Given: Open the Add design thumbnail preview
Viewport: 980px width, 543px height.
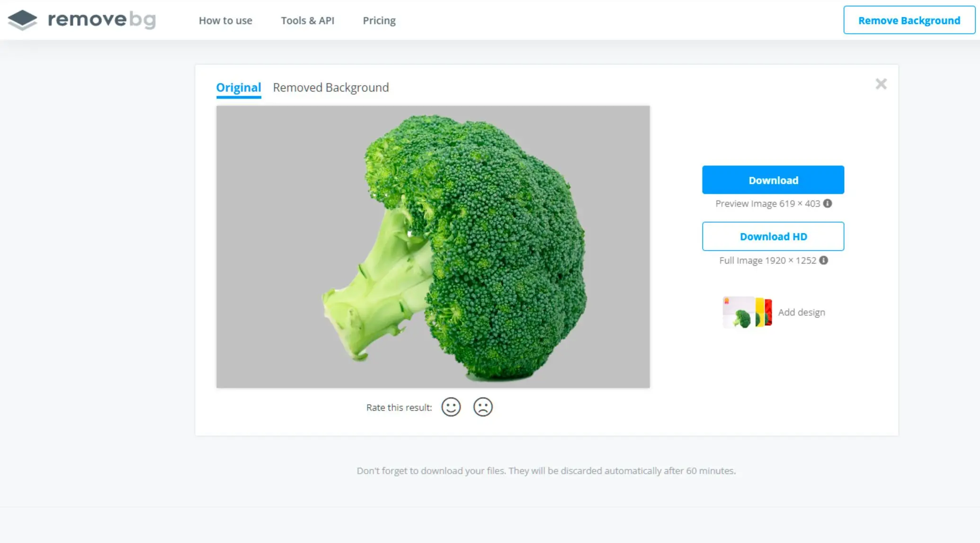Looking at the screenshot, I should (x=747, y=312).
